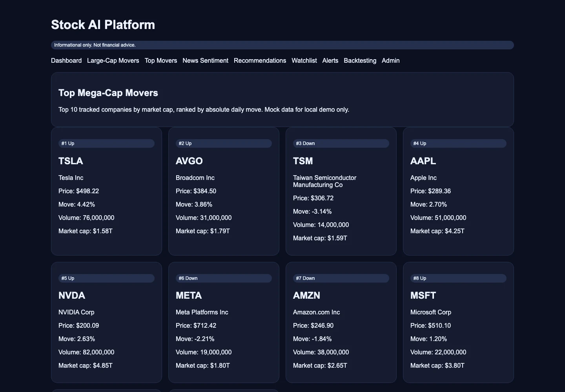565x392 pixels.
Task: Click the #1 Up badge
Action: [x=106, y=143]
